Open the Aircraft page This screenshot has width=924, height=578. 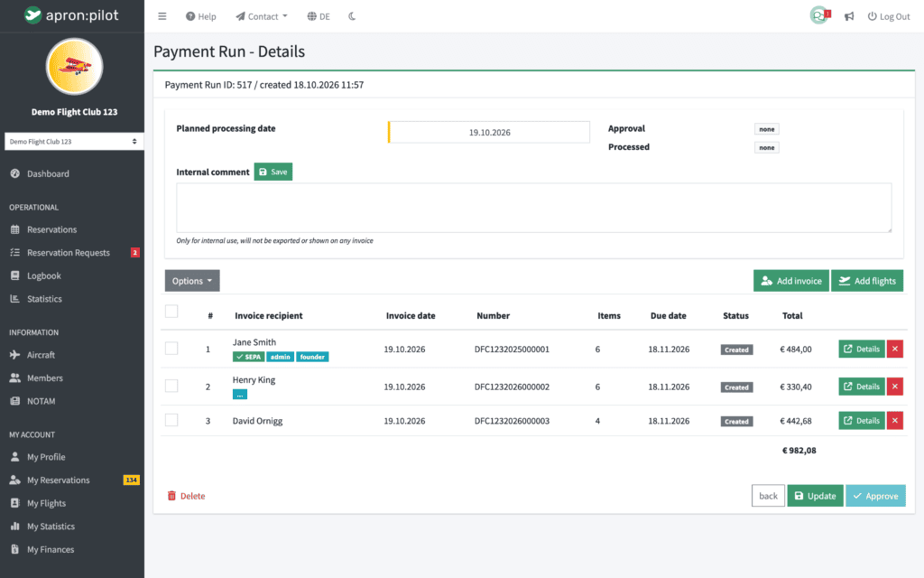point(41,355)
